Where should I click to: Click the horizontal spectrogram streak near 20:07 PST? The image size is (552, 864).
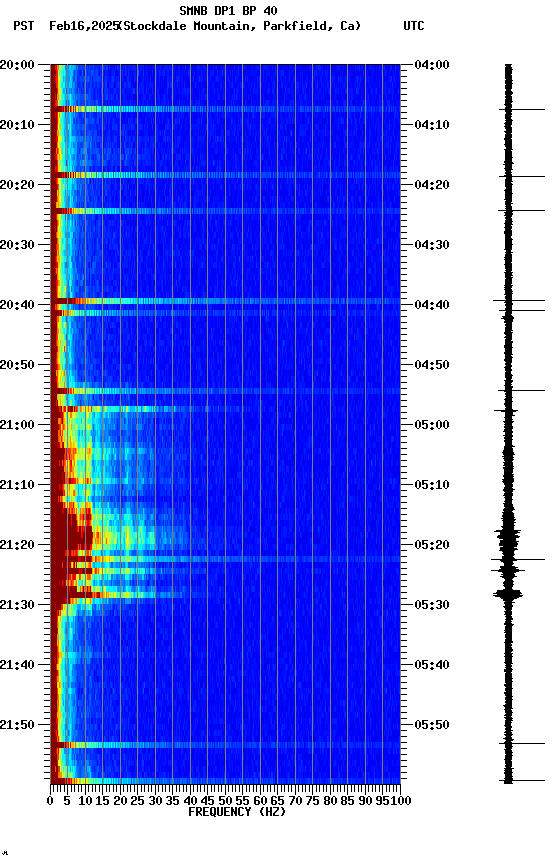point(225,109)
